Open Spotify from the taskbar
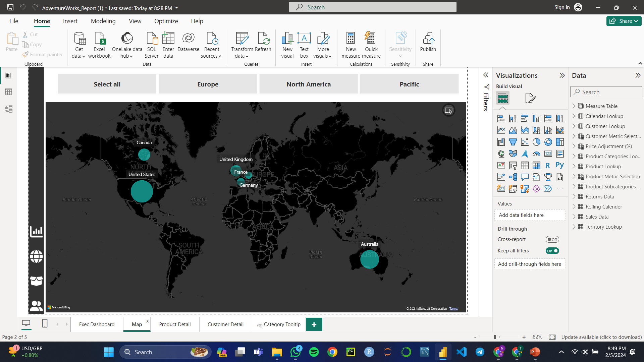This screenshot has height=362, width=644. [314, 352]
